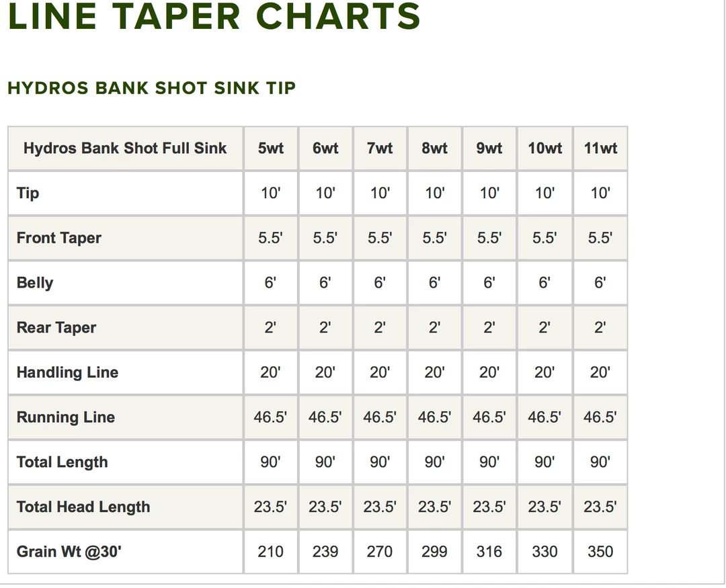Click the 350 grain weight cell
Viewport: 726px width, 588px height.
[600, 552]
